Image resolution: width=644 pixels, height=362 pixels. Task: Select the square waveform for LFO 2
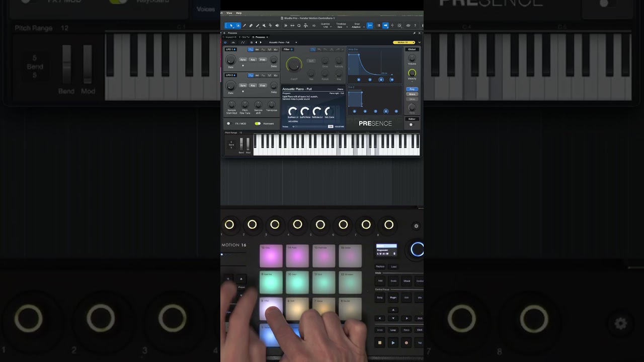270,75
